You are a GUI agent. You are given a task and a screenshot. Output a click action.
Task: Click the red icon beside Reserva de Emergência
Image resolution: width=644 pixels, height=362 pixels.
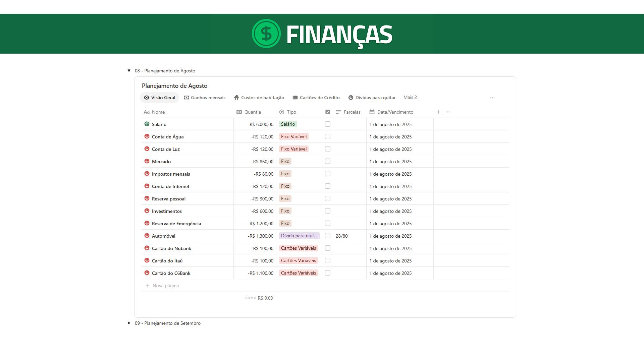[x=147, y=223]
